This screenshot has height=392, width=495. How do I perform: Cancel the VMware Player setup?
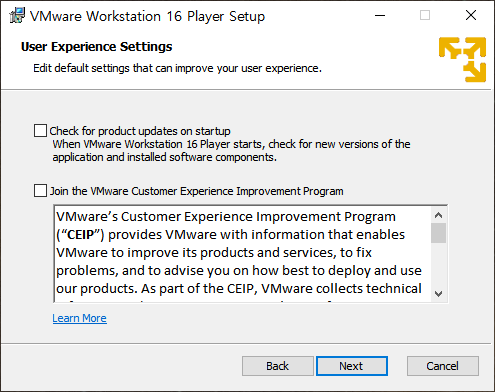[x=443, y=366]
